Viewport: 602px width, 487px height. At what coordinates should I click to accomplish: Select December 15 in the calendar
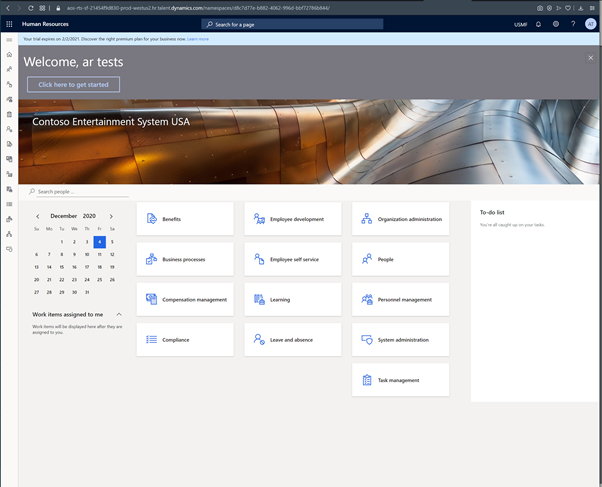62,267
